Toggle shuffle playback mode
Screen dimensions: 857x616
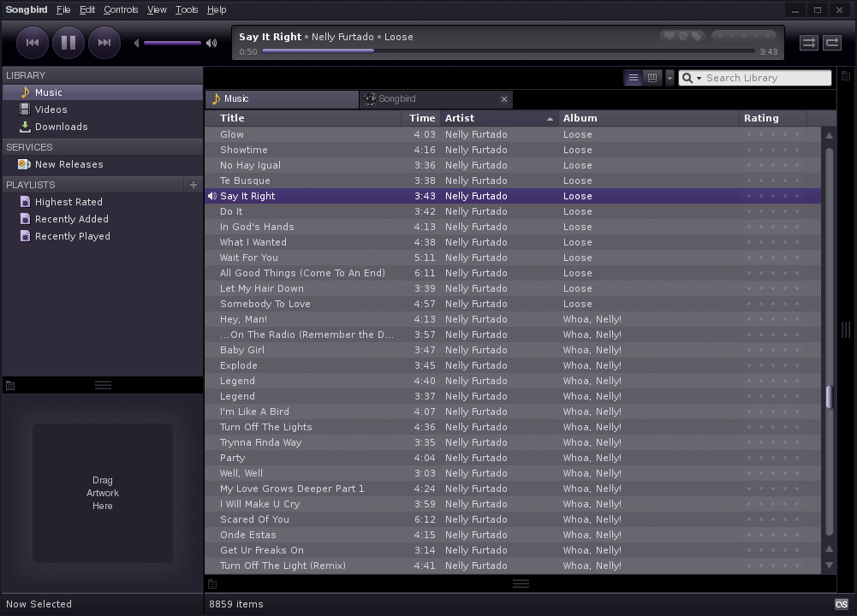[808, 43]
